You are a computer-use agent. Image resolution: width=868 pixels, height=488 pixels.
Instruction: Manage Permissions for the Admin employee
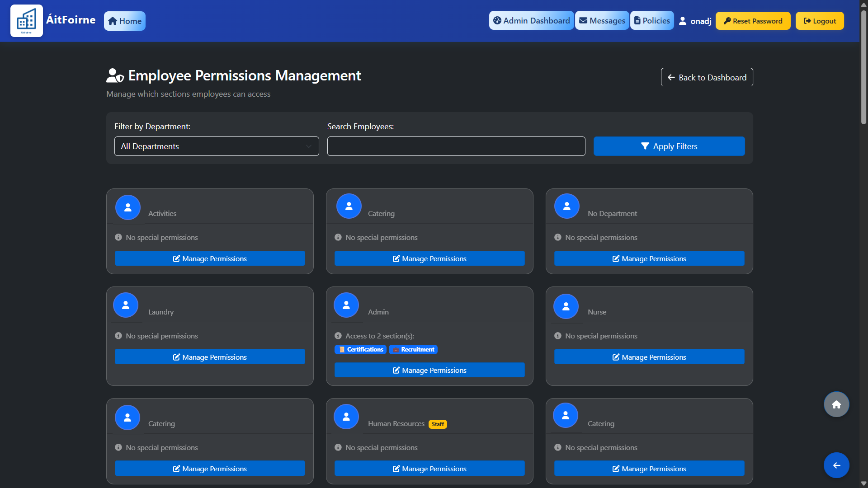tap(429, 370)
